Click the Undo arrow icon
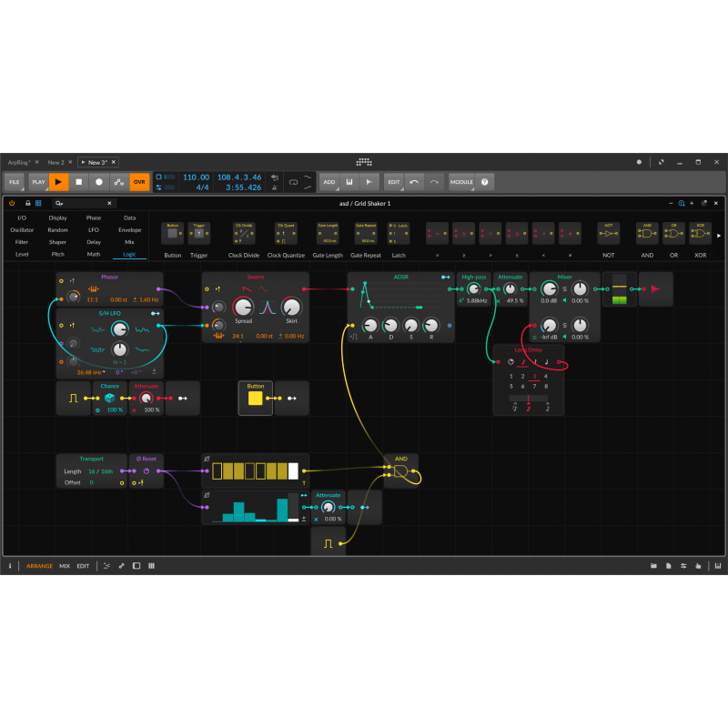728x728 pixels. pos(414,182)
